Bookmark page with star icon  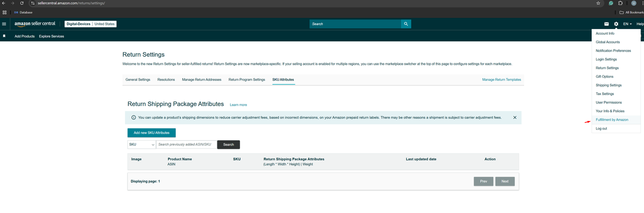click(x=598, y=3)
